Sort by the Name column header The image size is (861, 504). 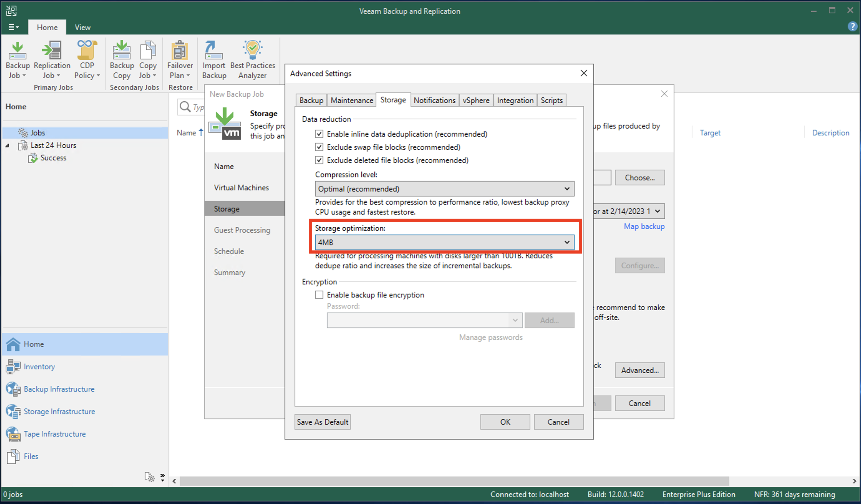pyautogui.click(x=187, y=133)
